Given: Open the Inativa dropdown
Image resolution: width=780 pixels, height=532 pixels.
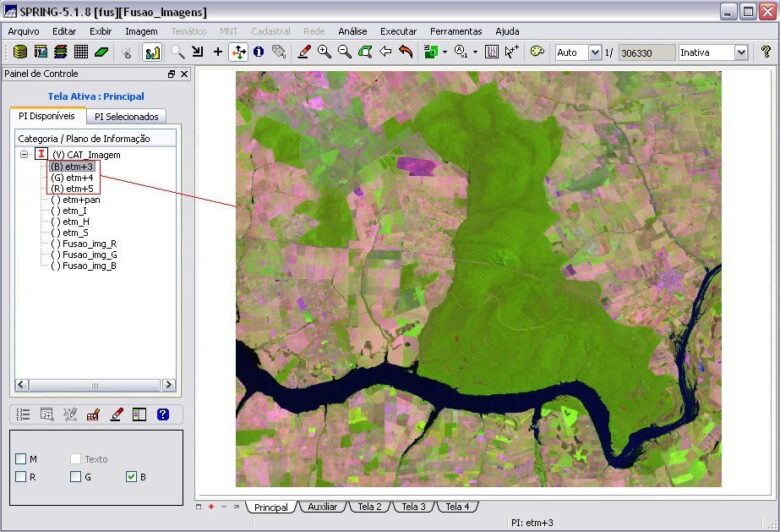Looking at the screenshot, I should [740, 52].
